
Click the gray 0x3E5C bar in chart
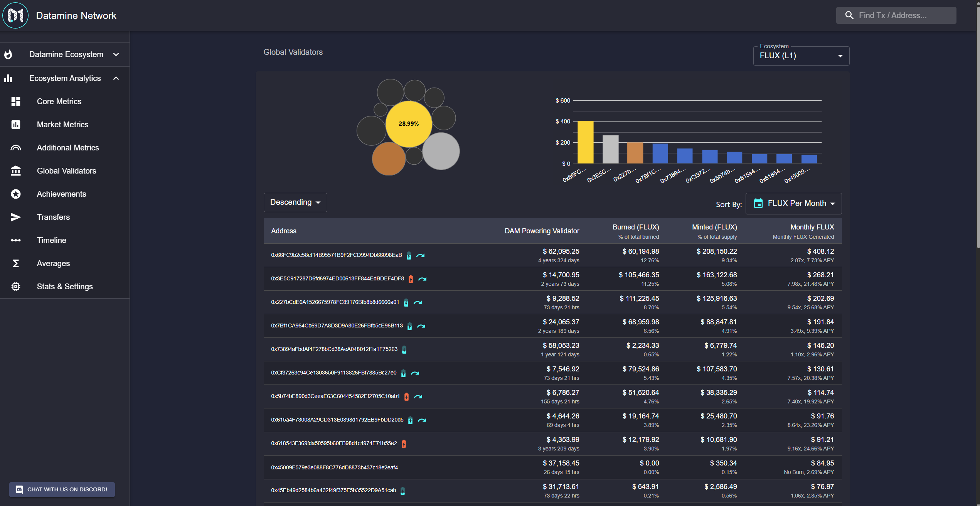point(611,149)
